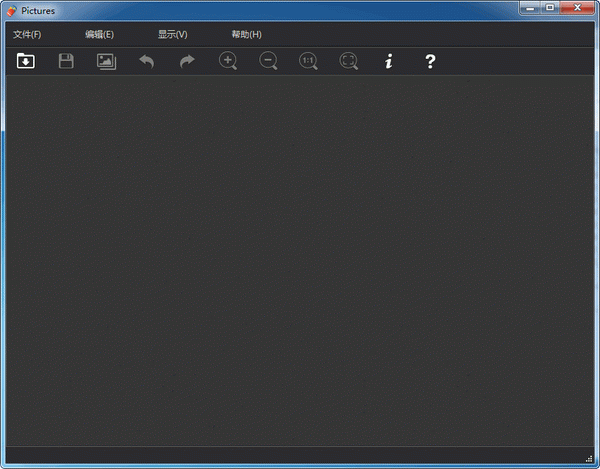This screenshot has height=469, width=600.
Task: Zoom out with the minus magnifier
Action: click(x=268, y=61)
